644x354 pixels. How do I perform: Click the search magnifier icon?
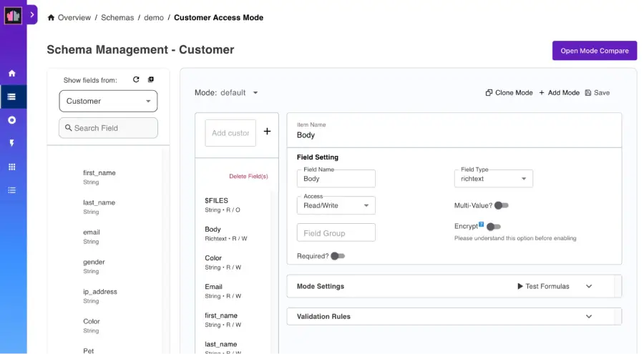tap(68, 128)
